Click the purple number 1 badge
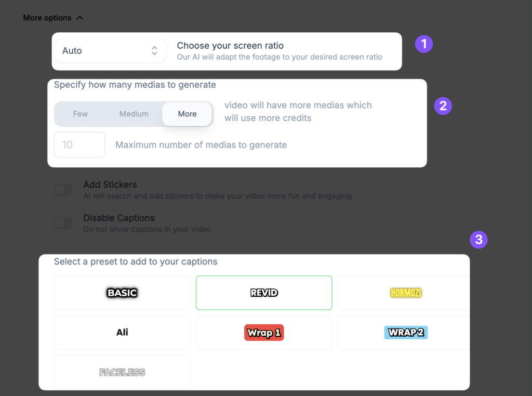The image size is (532, 396). [424, 44]
